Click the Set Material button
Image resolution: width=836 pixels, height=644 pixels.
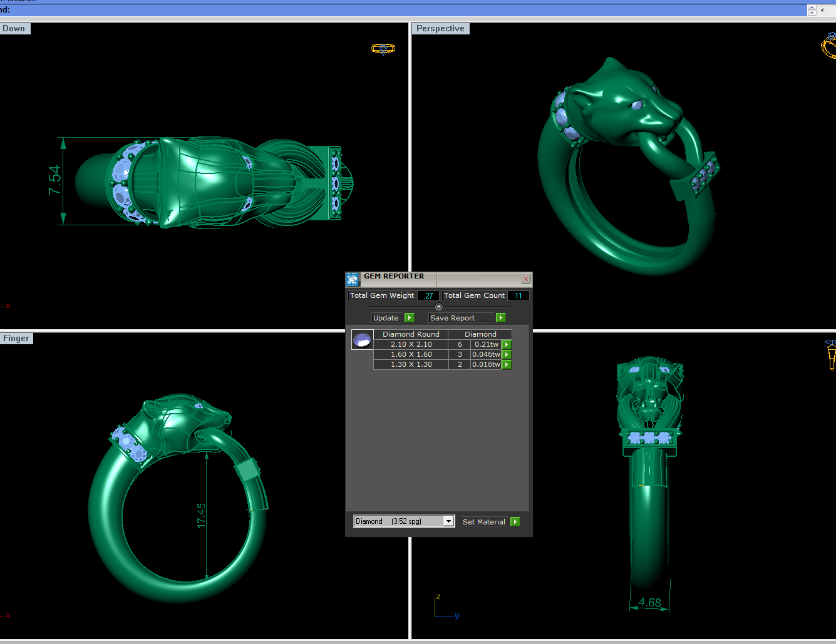click(x=484, y=522)
